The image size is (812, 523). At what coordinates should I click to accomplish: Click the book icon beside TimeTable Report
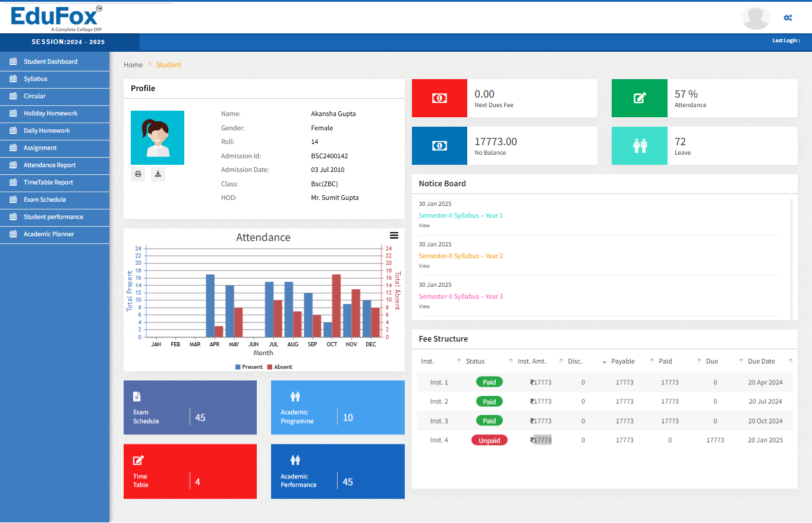coord(13,182)
